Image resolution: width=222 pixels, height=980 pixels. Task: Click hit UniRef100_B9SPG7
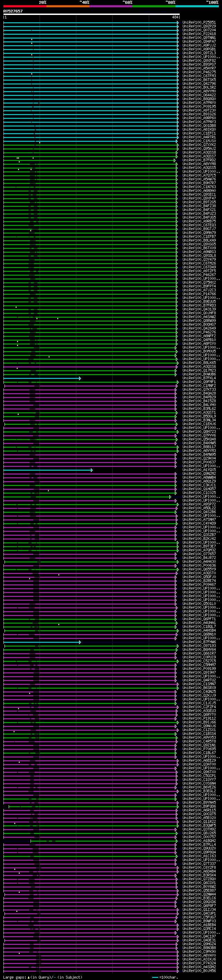[199, 65]
